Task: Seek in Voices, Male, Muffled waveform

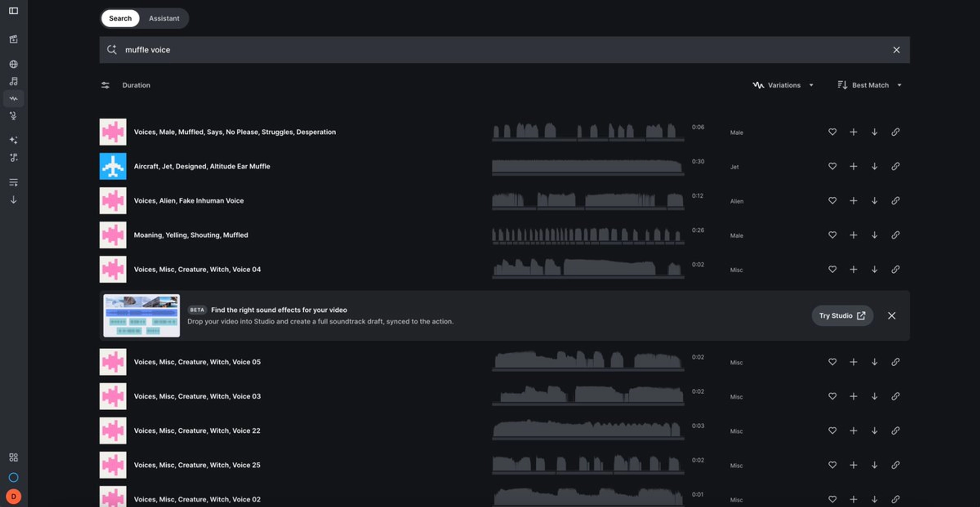Action: (588, 131)
